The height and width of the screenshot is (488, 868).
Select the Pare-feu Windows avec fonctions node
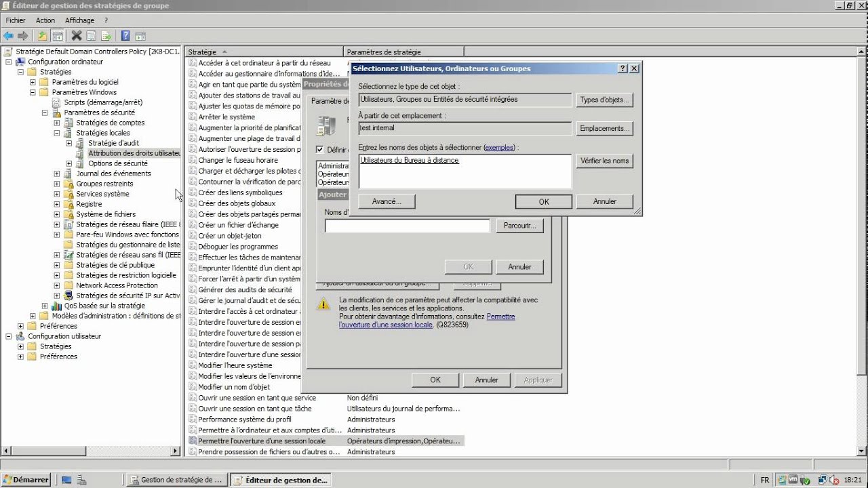pos(127,235)
